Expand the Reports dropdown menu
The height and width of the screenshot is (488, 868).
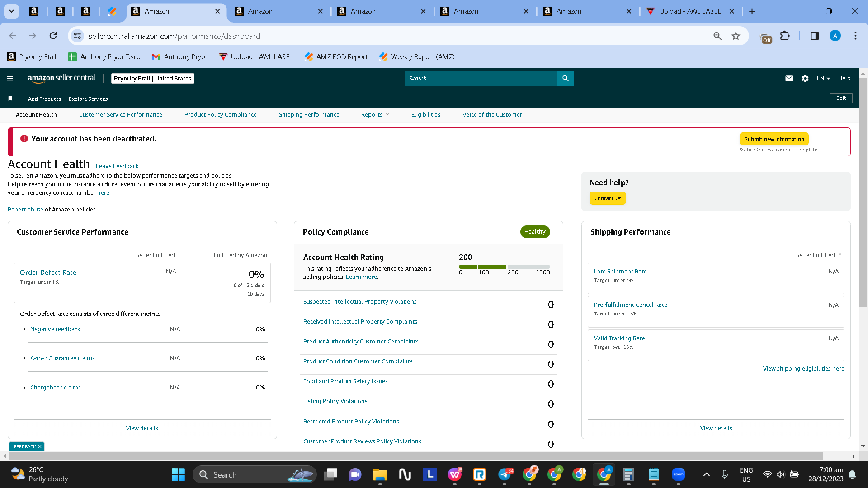point(375,115)
